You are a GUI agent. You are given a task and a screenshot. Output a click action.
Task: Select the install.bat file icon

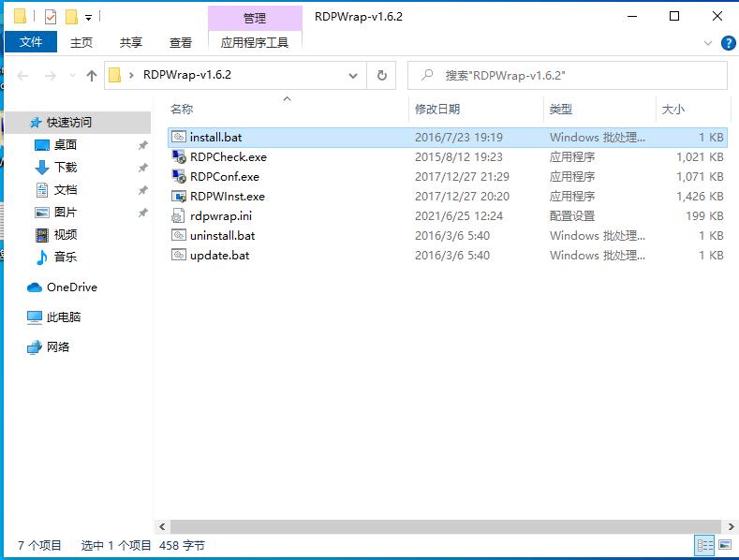179,137
